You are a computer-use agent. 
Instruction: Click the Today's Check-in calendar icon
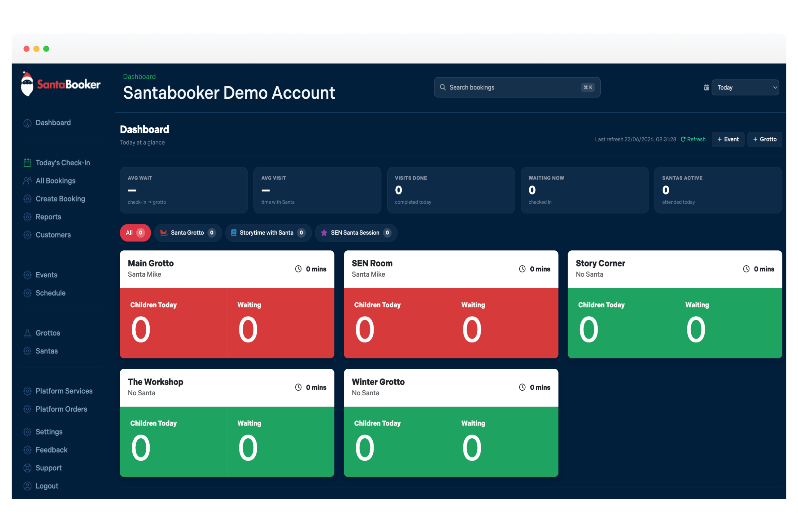28,163
